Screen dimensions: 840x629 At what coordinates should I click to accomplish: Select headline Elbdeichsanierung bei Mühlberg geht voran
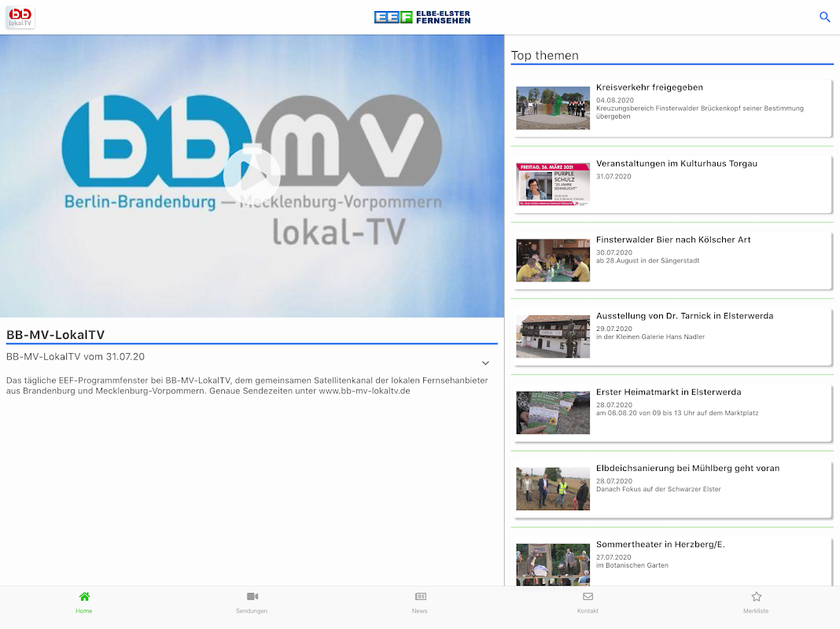(688, 468)
